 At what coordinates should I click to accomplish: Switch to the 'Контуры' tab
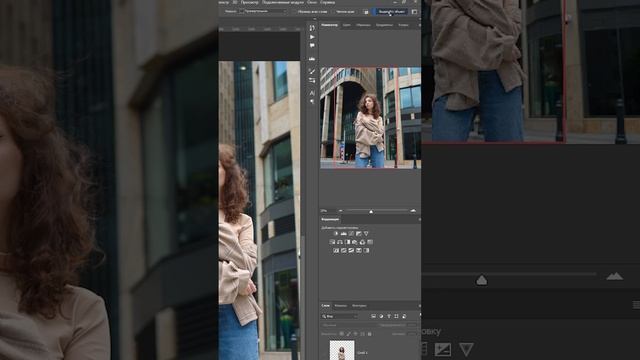359,306
